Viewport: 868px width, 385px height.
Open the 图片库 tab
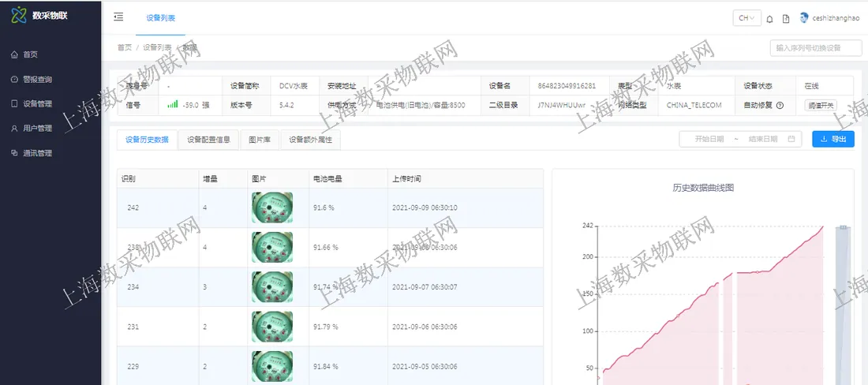(x=260, y=140)
